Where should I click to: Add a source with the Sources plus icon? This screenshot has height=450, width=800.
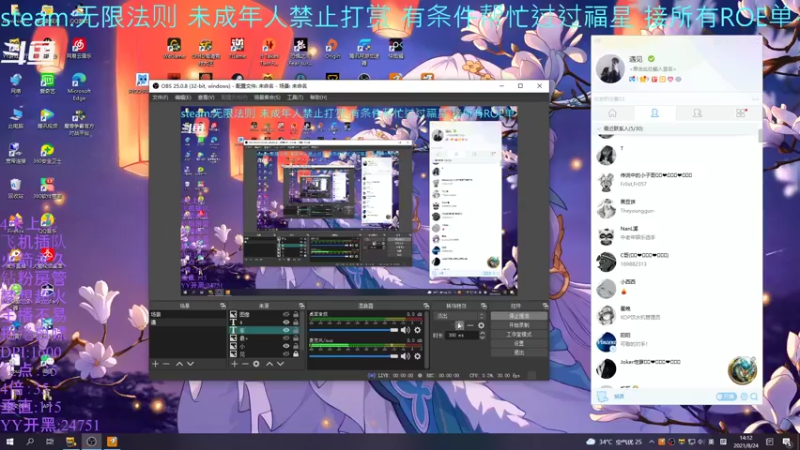pos(234,364)
